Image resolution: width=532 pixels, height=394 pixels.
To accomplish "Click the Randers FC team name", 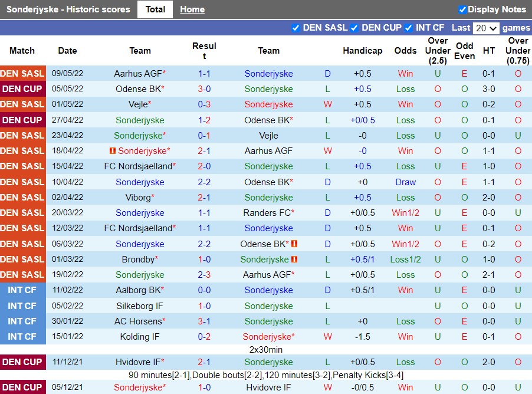I will pos(266,213).
